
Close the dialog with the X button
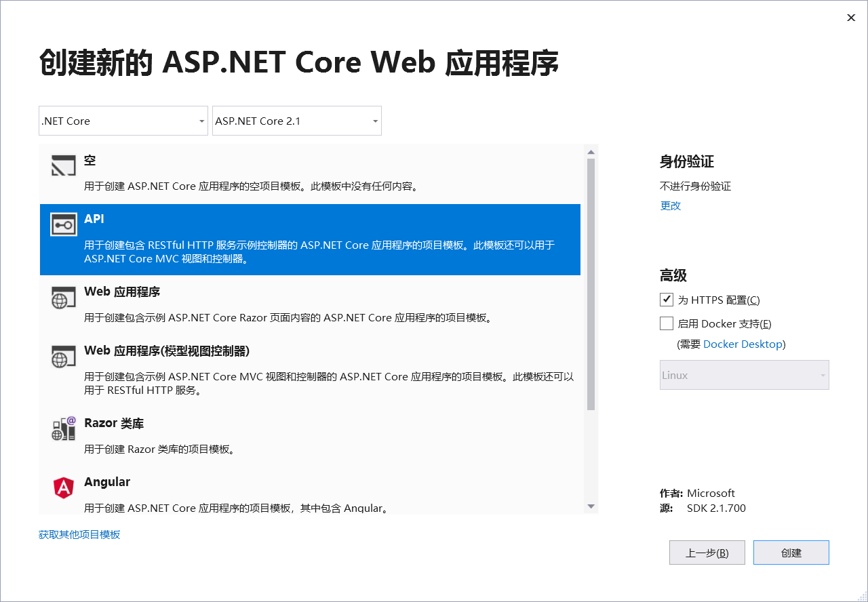[x=851, y=18]
